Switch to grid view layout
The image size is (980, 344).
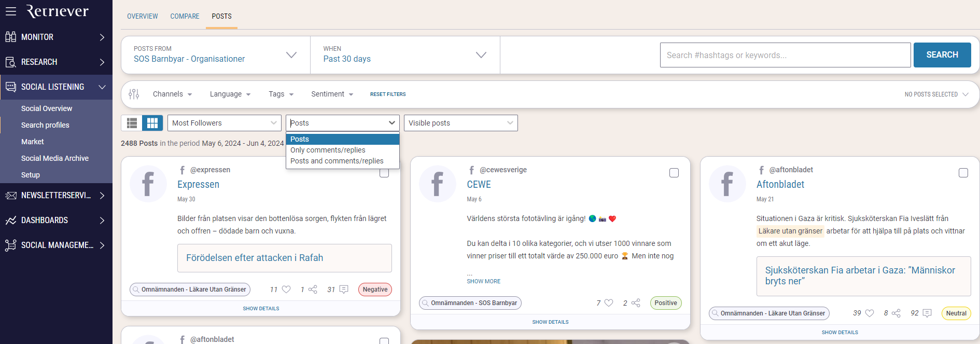point(152,123)
